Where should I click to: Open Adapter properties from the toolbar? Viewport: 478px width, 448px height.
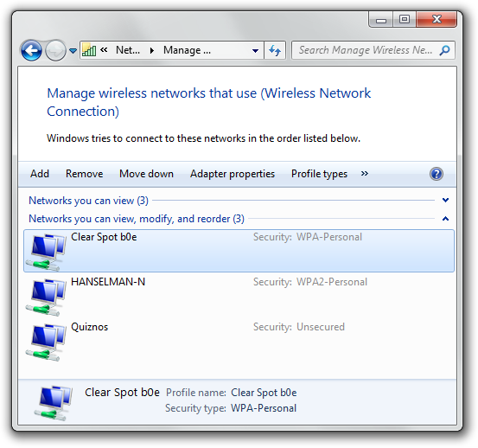coord(233,174)
